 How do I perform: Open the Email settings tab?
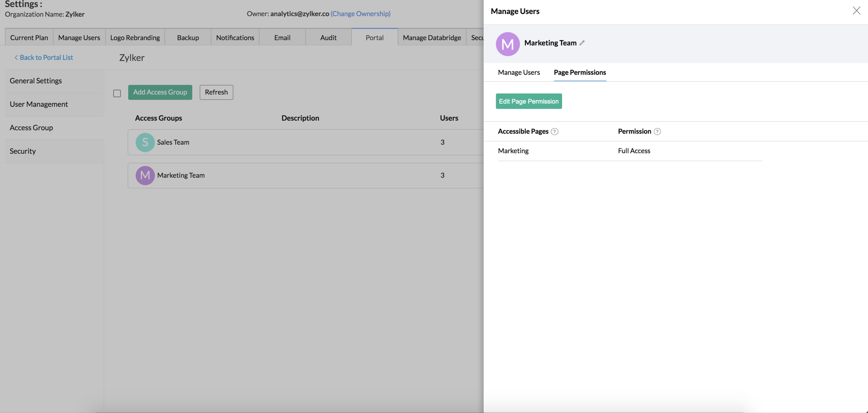pos(282,37)
